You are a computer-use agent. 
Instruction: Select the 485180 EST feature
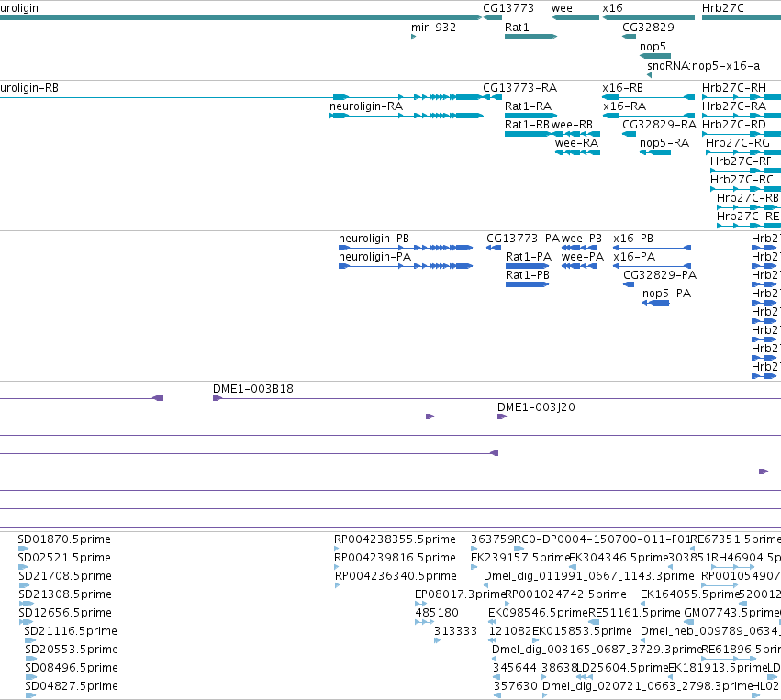coord(424,622)
